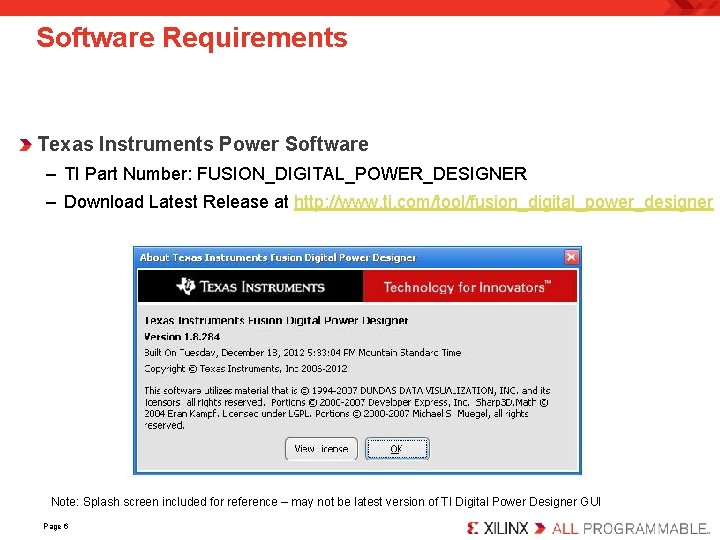Select the Version 1.8.284 text
The width and height of the screenshot is (720, 540).
coord(182,337)
